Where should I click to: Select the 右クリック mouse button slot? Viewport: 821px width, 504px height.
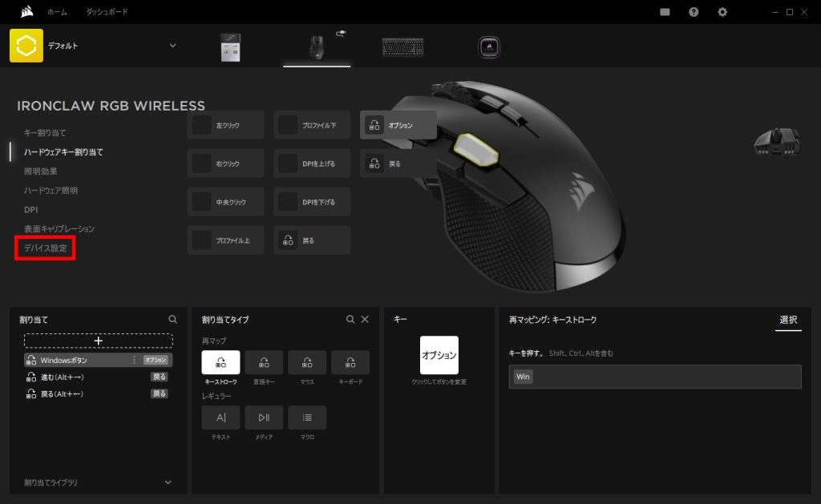tap(225, 163)
